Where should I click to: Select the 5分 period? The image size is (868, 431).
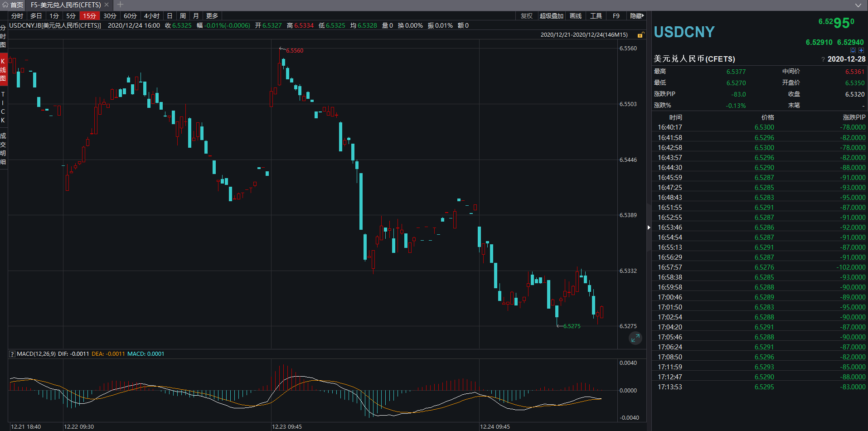coord(71,16)
